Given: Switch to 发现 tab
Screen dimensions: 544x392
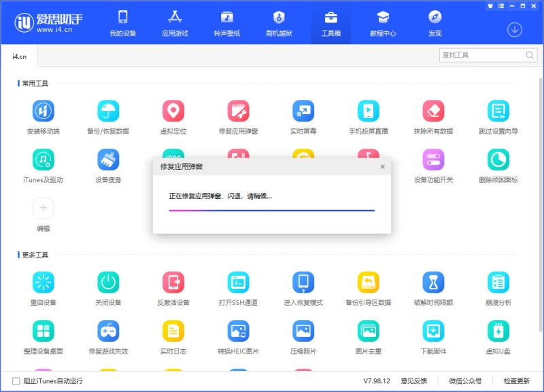Looking at the screenshot, I should tap(435, 23).
